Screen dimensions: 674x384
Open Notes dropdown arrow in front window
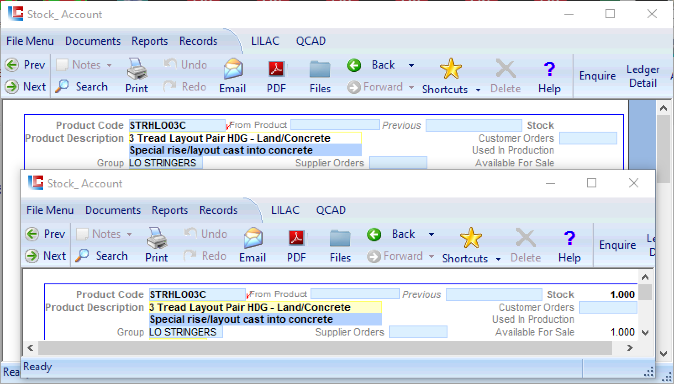click(x=129, y=234)
